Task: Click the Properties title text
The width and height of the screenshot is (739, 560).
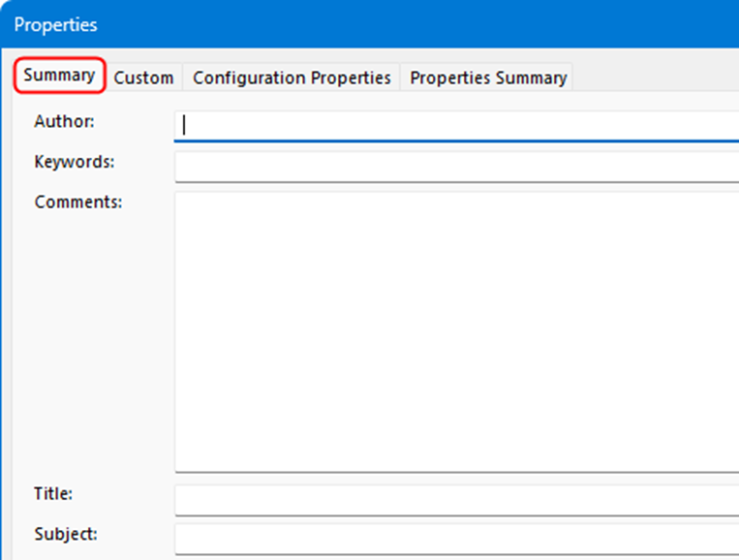Action: coord(55,24)
